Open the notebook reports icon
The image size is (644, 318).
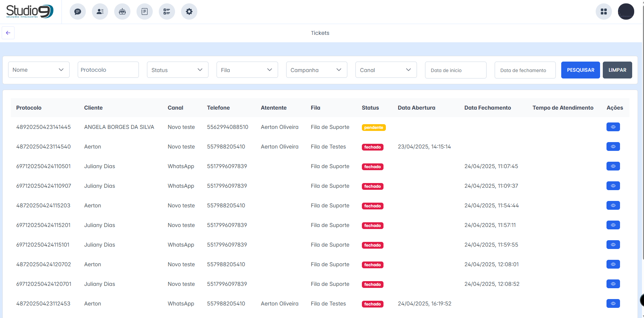[x=145, y=12]
